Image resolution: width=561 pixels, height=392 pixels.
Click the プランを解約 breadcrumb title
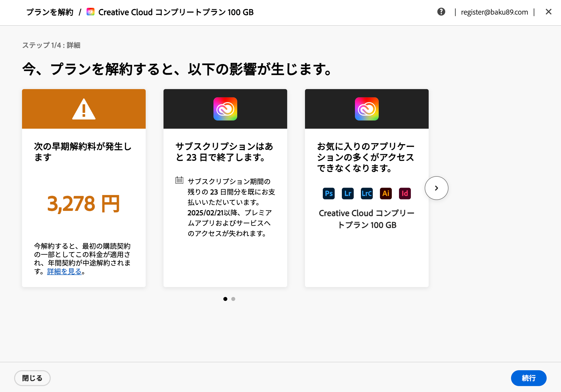(50, 12)
